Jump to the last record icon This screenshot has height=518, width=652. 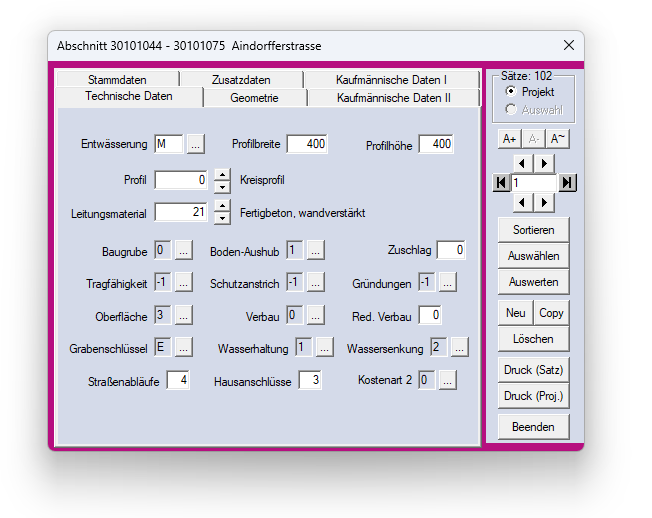click(567, 182)
